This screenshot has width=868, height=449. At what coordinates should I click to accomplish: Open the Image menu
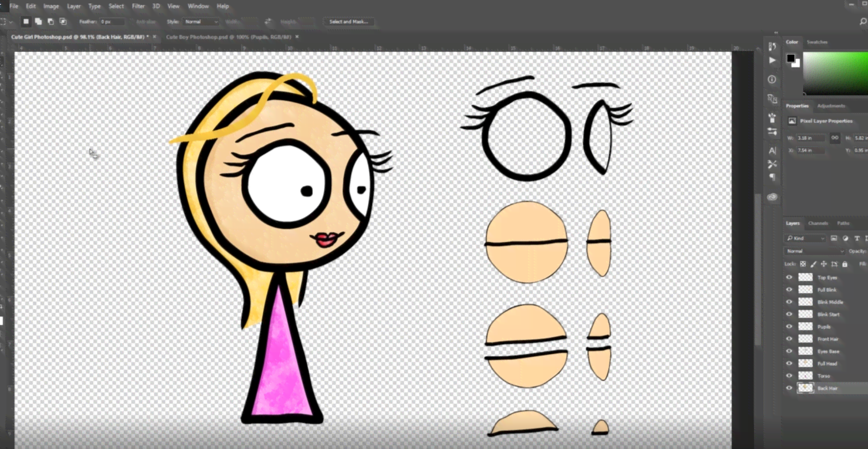pos(51,6)
